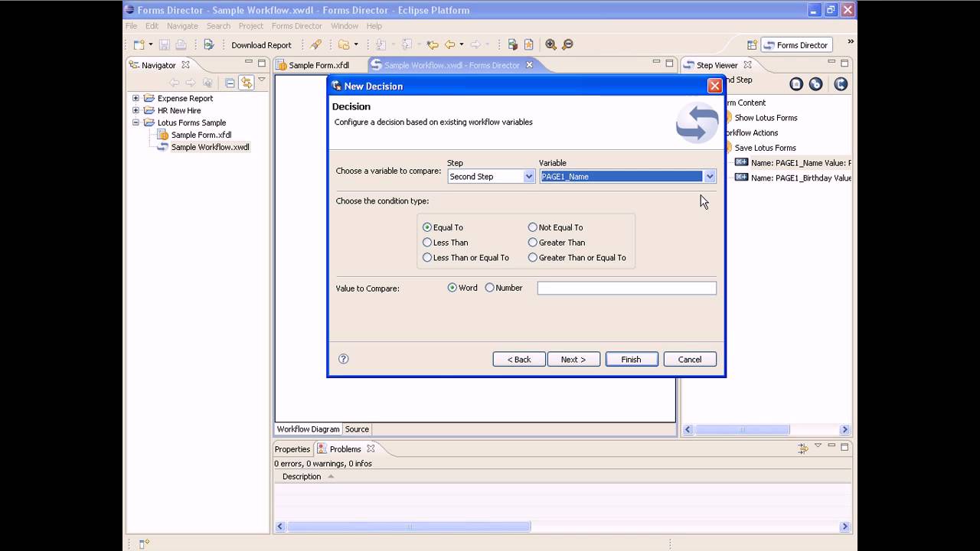Collapse the Lotus Forms Sample project
980x551 pixels.
coord(136,122)
